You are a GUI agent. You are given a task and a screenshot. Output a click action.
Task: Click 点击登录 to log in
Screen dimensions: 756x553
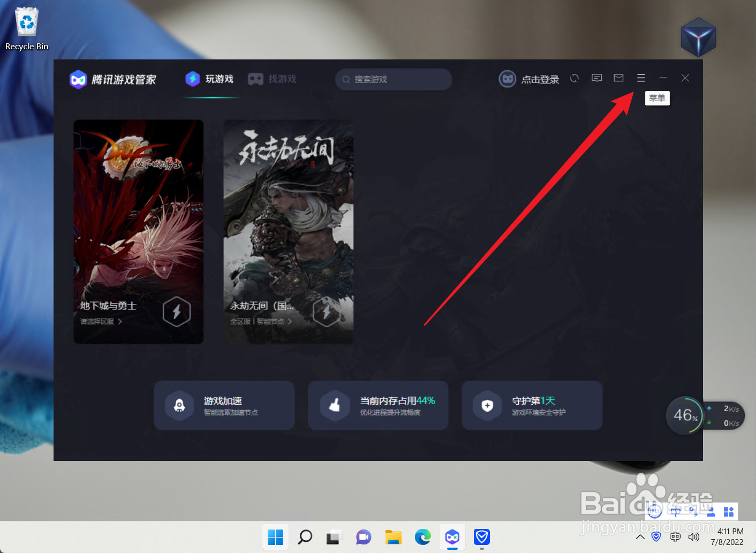(540, 79)
